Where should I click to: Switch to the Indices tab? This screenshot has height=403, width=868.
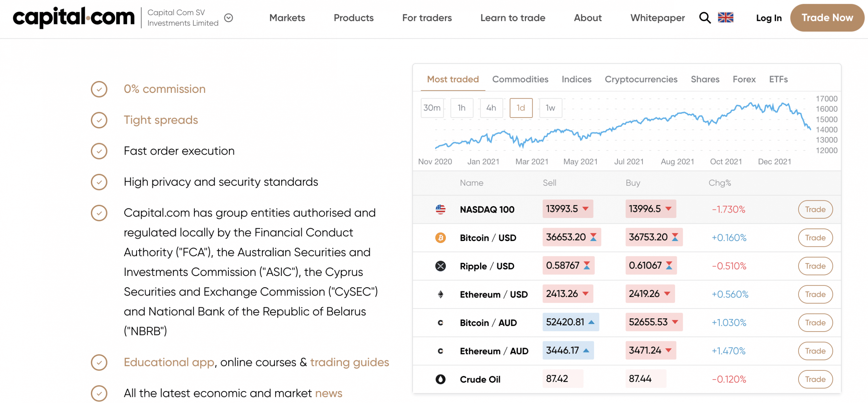coord(576,79)
